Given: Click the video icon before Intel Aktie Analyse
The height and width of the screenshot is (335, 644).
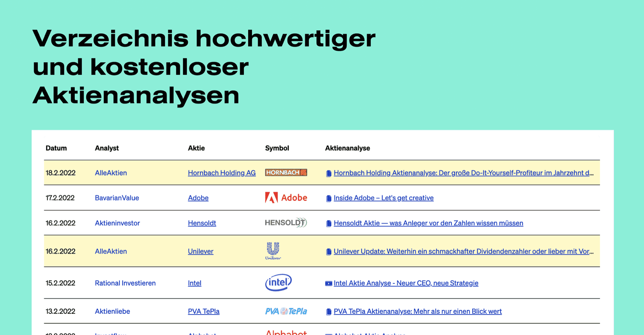Looking at the screenshot, I should 329,283.
